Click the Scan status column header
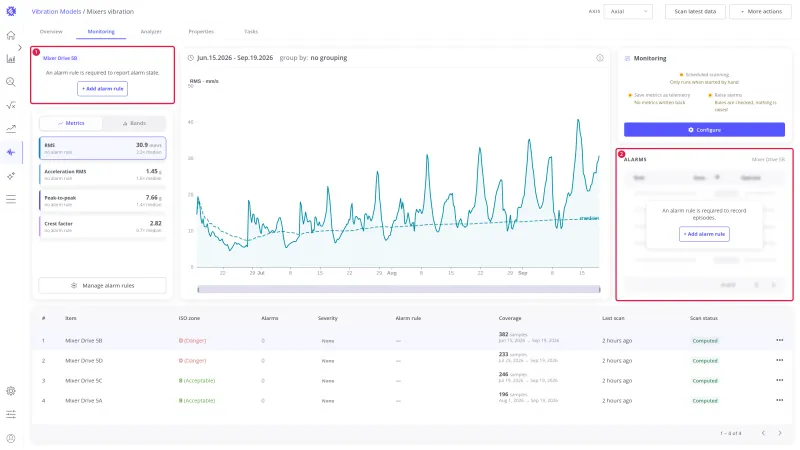 click(704, 318)
